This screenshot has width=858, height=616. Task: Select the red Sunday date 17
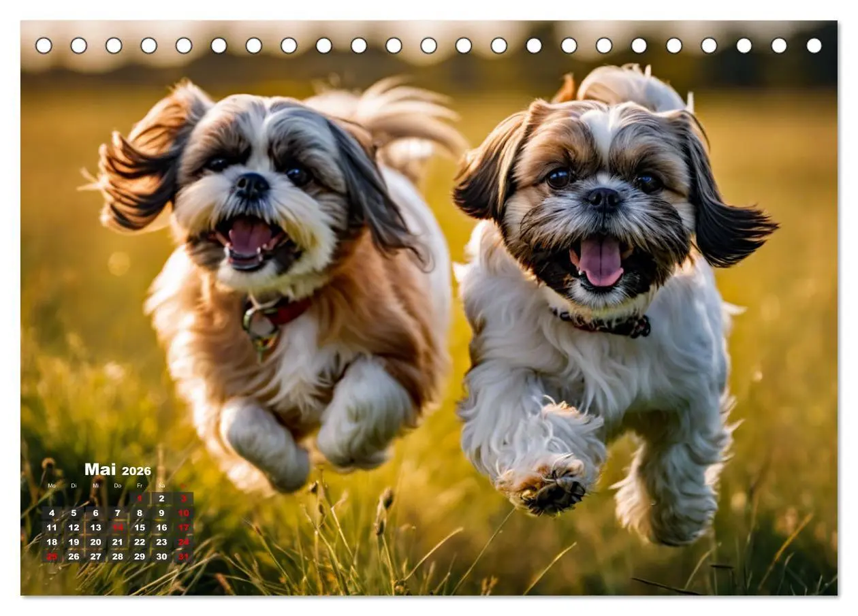click(x=183, y=528)
